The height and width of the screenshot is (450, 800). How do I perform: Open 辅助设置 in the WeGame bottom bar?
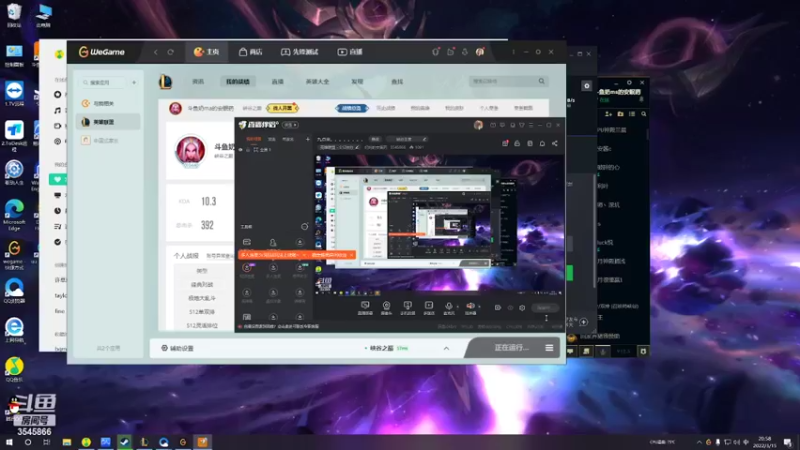178,348
